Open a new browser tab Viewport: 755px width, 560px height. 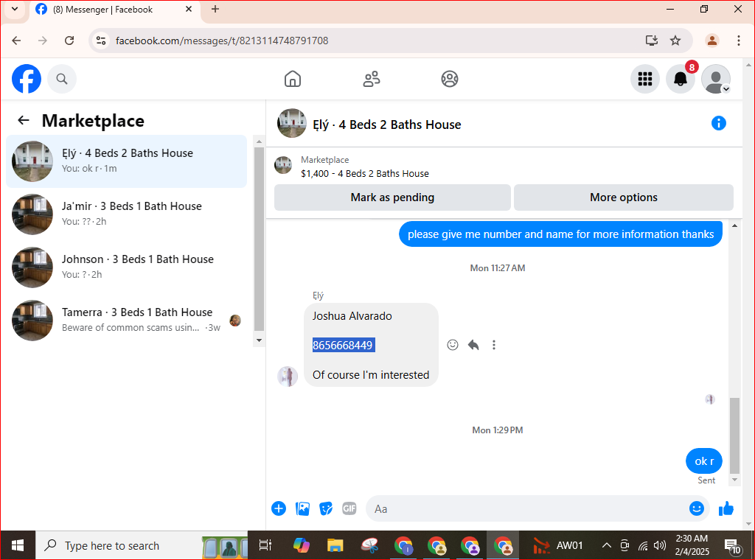[215, 9]
